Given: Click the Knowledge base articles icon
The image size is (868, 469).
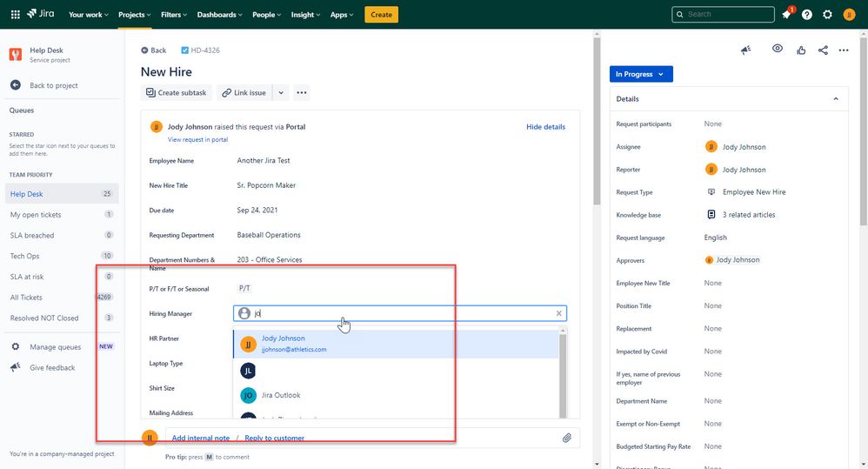Looking at the screenshot, I should click(711, 215).
